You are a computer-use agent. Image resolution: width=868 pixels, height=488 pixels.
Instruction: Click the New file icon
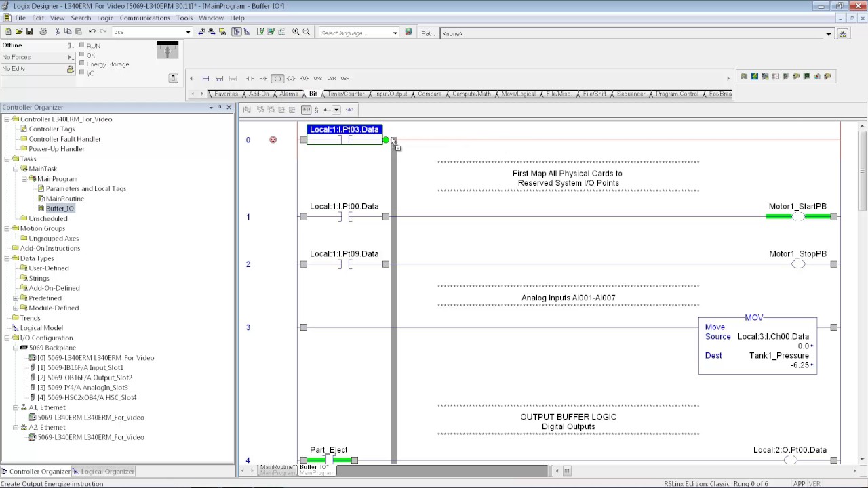[x=8, y=32]
